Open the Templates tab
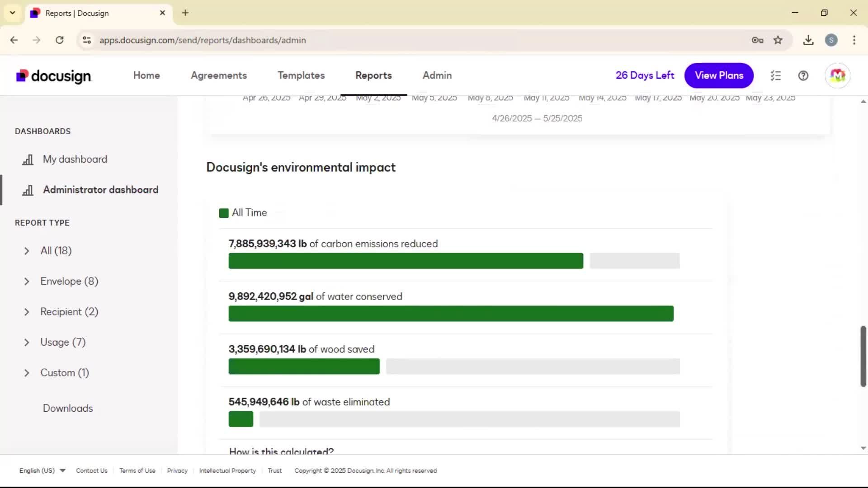The width and height of the screenshot is (868, 488). (301, 75)
